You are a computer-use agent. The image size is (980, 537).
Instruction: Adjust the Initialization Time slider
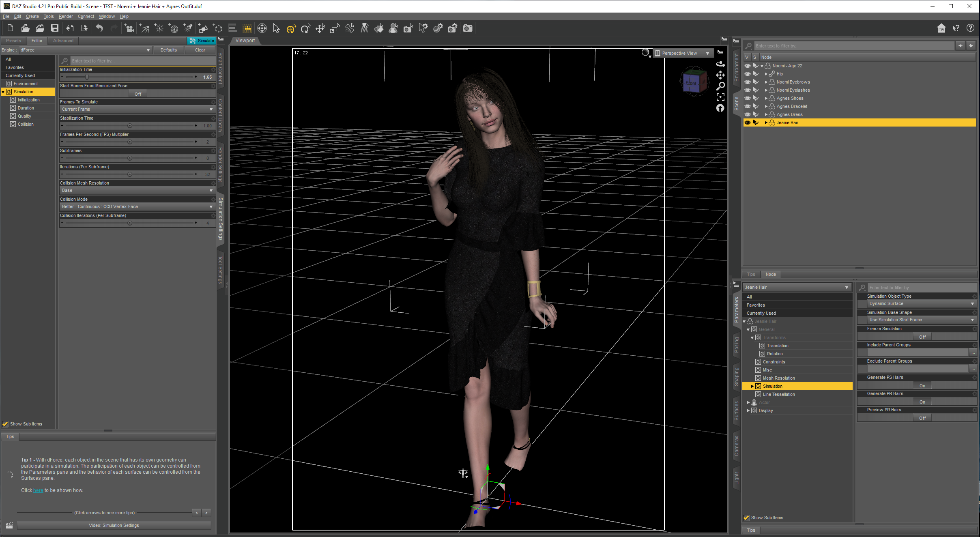87,77
